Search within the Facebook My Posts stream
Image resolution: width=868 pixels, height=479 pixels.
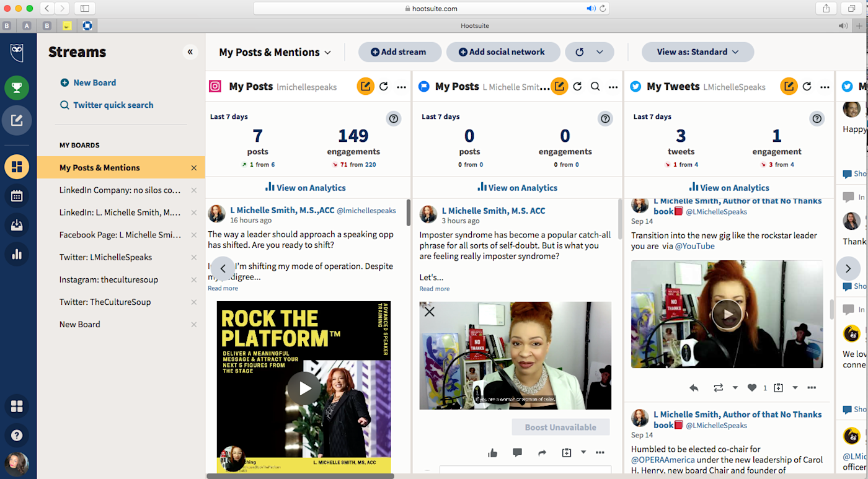(595, 87)
